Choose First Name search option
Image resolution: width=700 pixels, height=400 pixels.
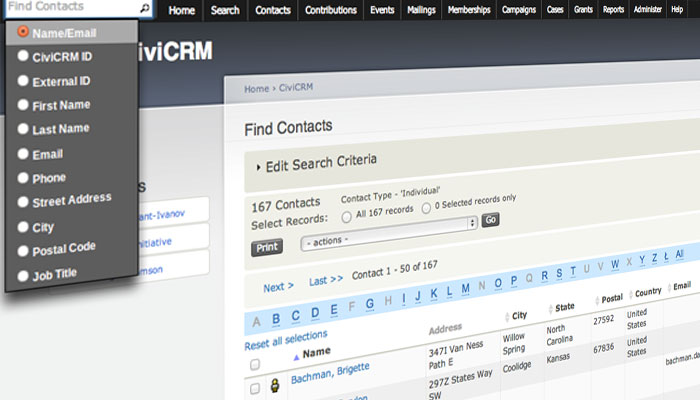pyautogui.click(x=23, y=104)
